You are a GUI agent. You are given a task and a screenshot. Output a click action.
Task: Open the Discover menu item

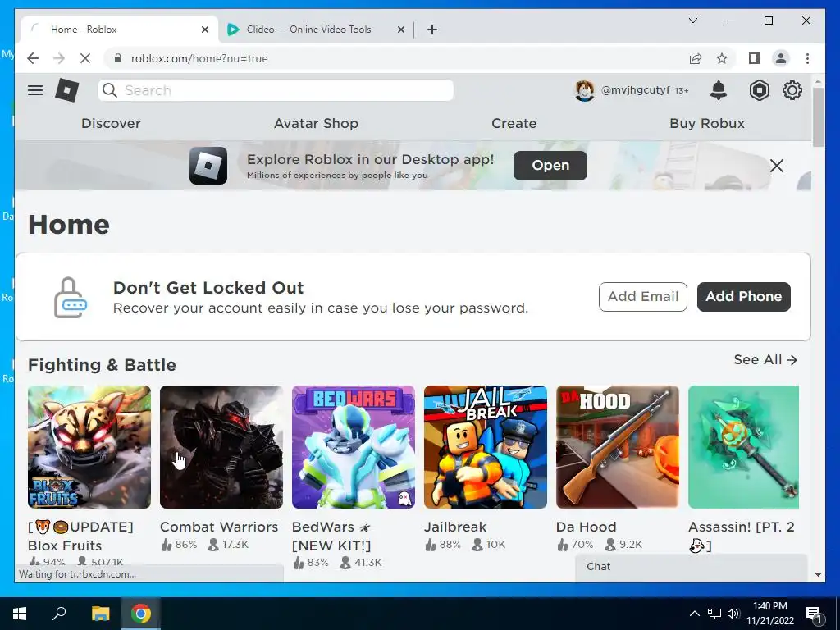pyautogui.click(x=111, y=123)
